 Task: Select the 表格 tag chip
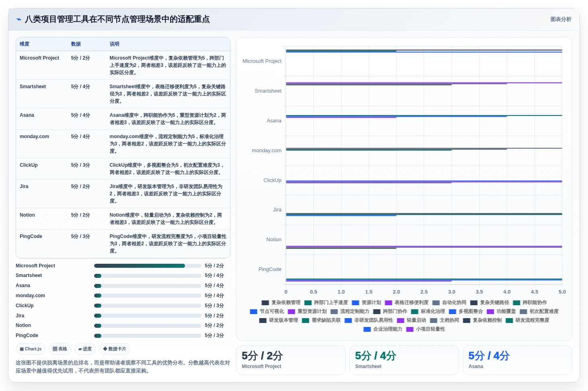point(60,349)
